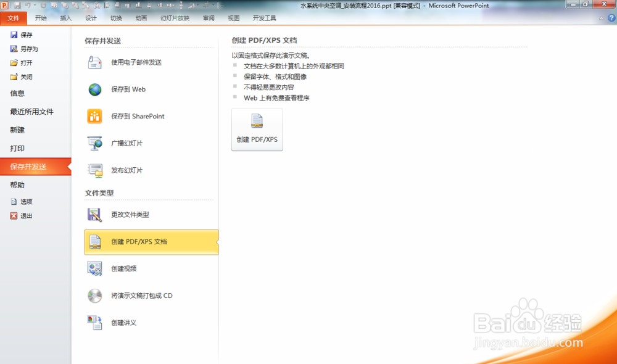Expand the customize quick access toolbar arrow

tap(222, 6)
